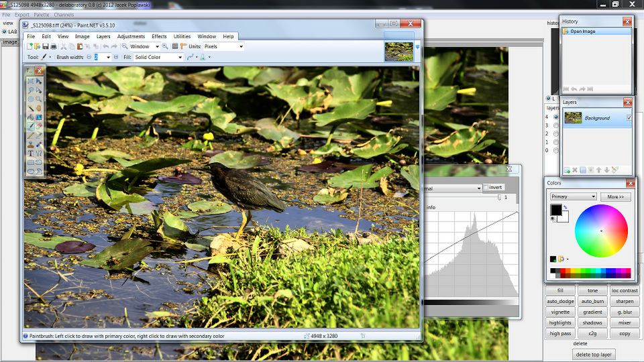Viewport: 644px width, 362px height.
Task: Pick a color on the color wheel
Action: click(601, 231)
